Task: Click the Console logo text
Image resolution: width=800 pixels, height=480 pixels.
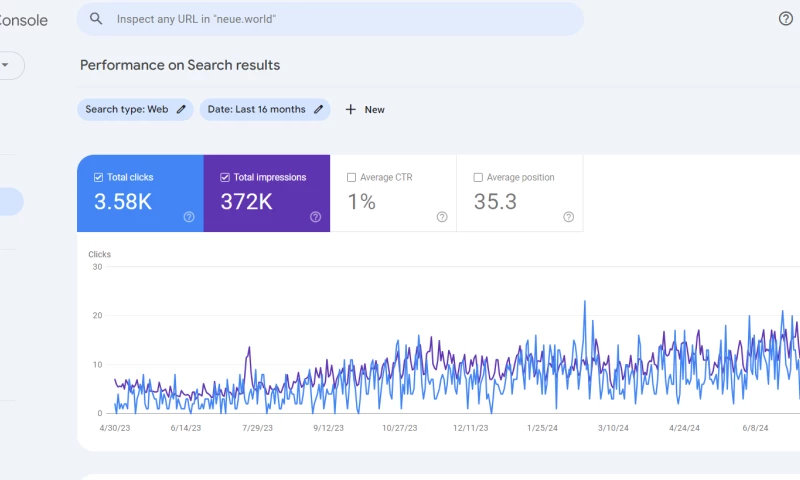Action: tap(22, 20)
